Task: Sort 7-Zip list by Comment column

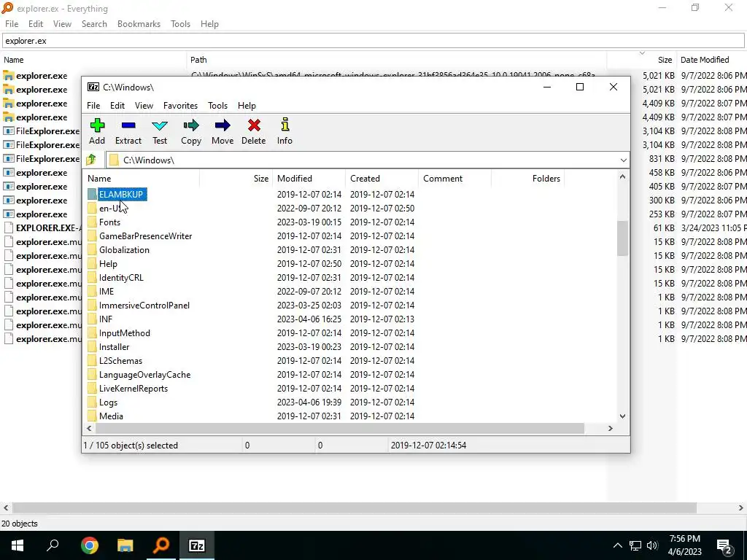Action: click(455, 179)
